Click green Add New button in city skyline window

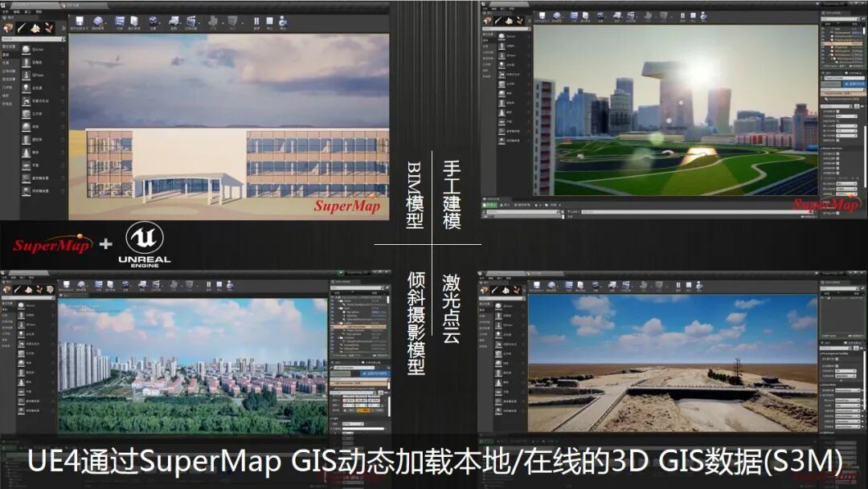pos(489,206)
